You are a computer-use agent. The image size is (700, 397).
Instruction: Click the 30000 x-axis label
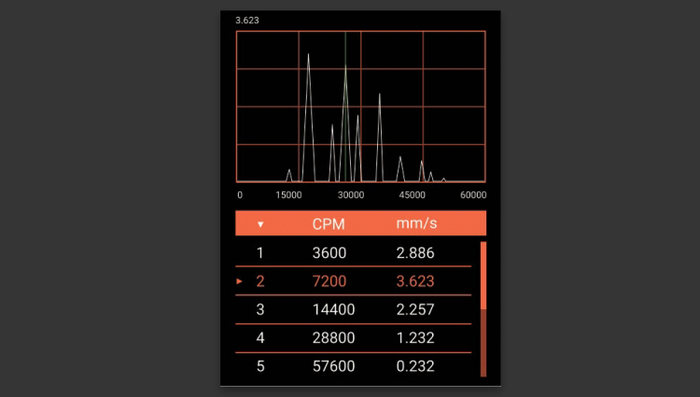(x=350, y=195)
